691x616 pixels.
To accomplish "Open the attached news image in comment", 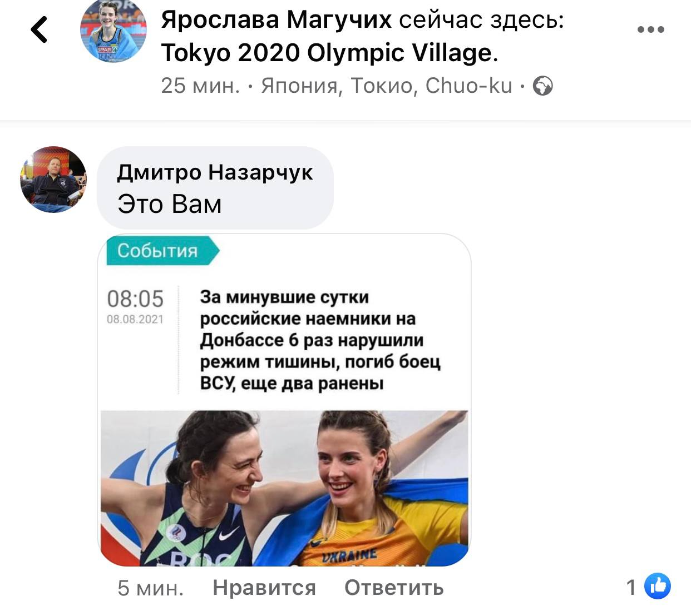I will tap(284, 400).
